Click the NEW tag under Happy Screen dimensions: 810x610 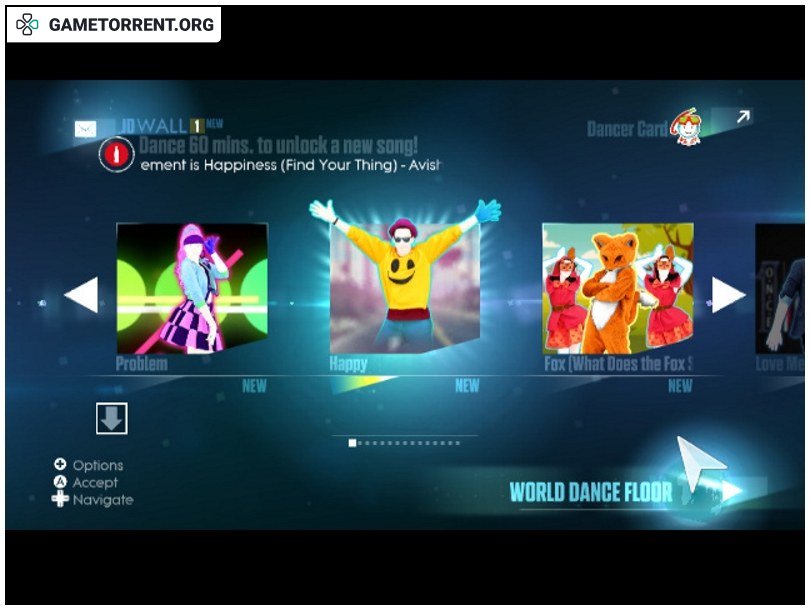point(467,386)
